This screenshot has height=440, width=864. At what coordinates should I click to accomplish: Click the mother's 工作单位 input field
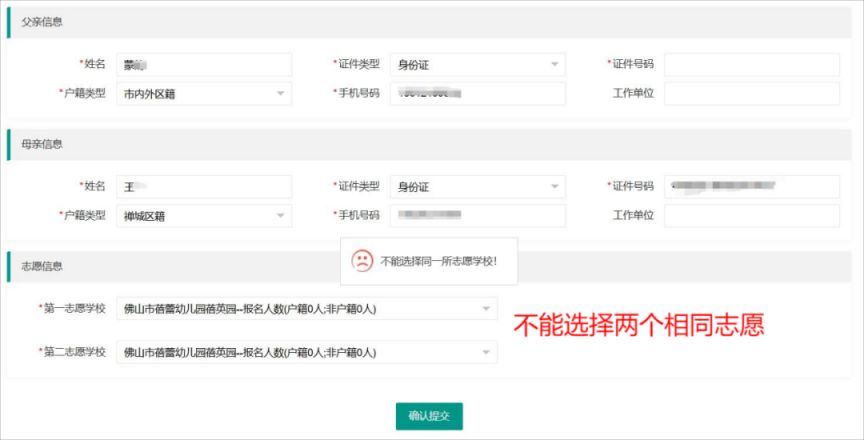tap(752, 216)
